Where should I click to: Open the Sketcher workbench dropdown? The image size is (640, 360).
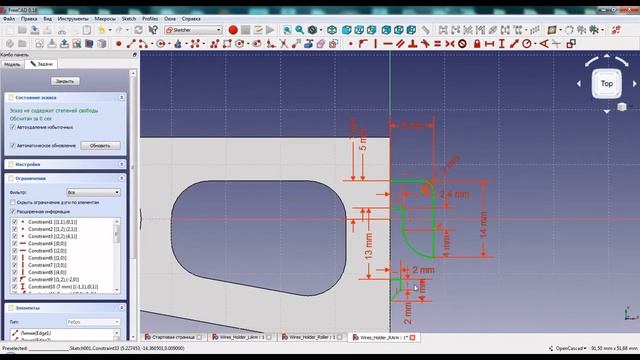click(193, 30)
